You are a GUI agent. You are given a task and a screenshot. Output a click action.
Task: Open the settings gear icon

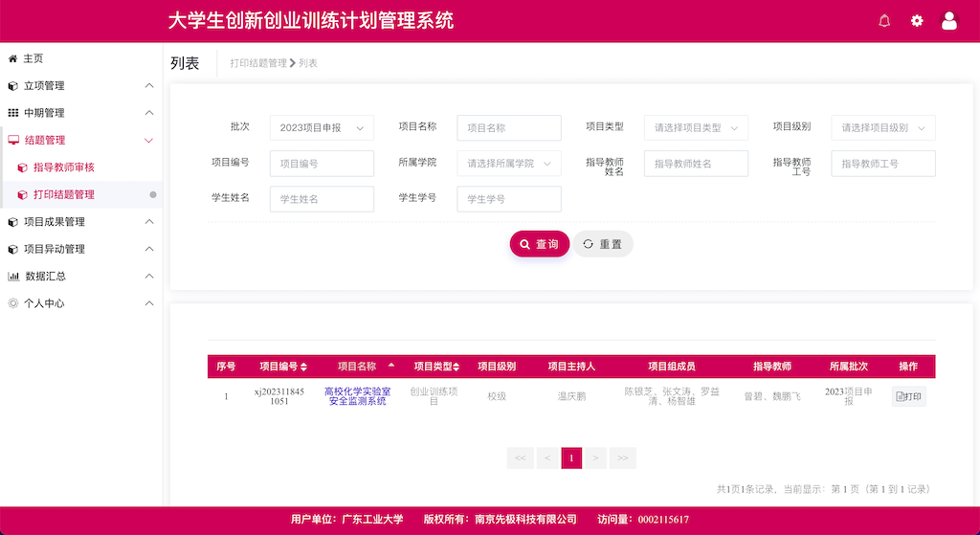point(917,21)
